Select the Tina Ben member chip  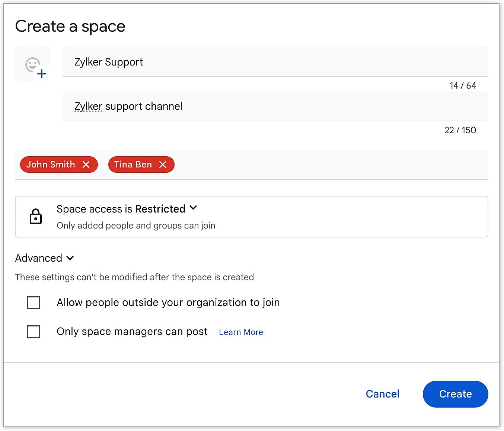pyautogui.click(x=133, y=165)
